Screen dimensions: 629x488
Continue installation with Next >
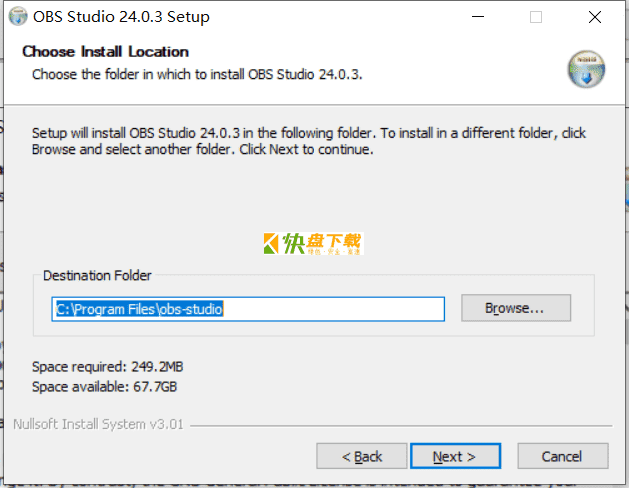455,456
